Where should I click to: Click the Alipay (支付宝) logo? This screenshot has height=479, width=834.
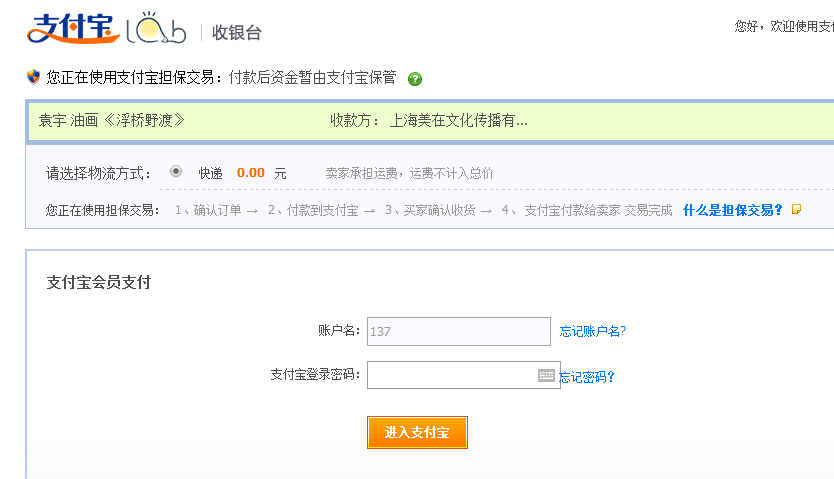tap(73, 29)
